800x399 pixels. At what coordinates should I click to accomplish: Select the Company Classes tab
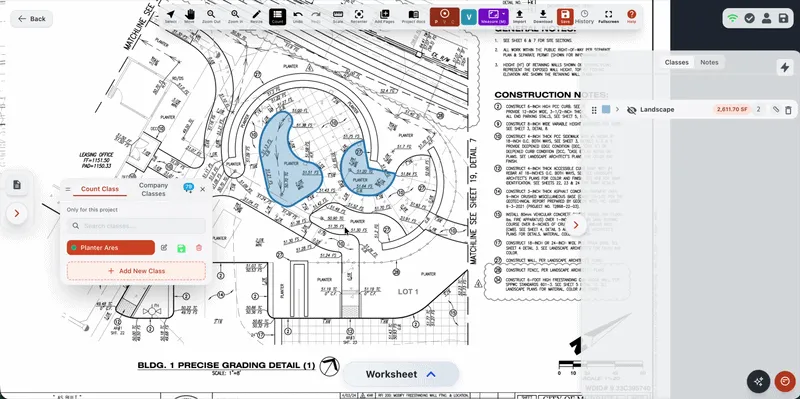153,189
